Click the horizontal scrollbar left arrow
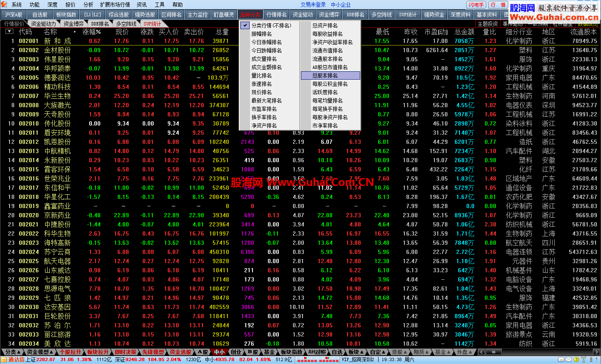The image size is (601, 364). point(481,352)
